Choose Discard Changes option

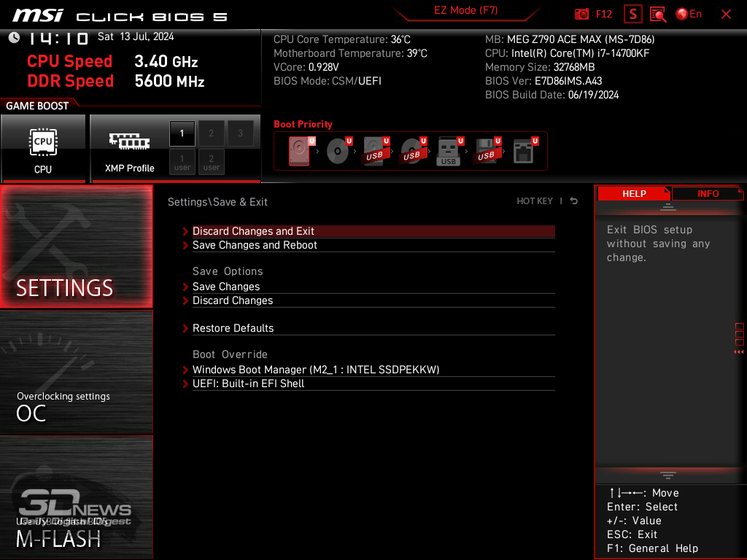pos(373,300)
